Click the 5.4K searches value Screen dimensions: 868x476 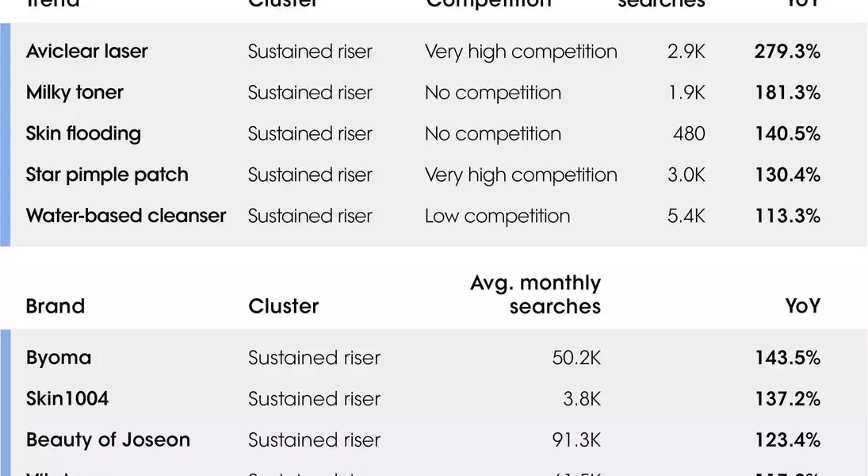tap(686, 216)
